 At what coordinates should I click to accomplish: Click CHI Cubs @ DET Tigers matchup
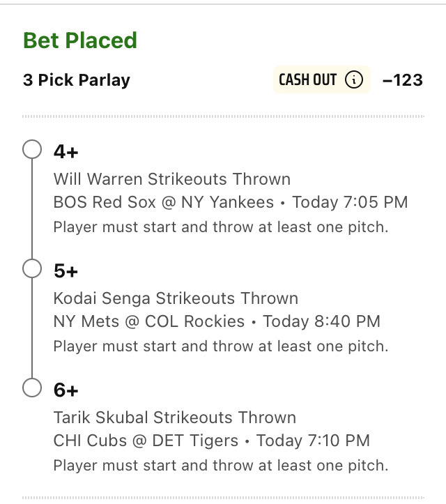click(x=146, y=441)
